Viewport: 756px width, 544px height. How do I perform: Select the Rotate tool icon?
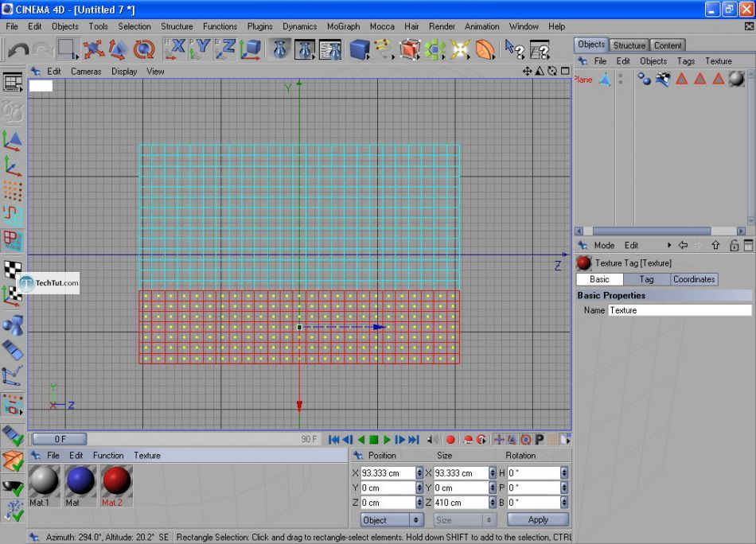[x=144, y=49]
